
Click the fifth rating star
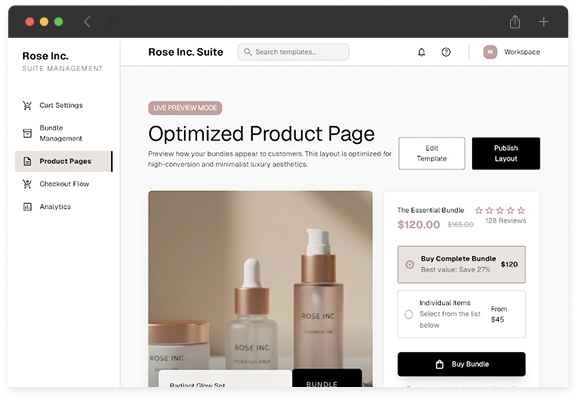521,211
